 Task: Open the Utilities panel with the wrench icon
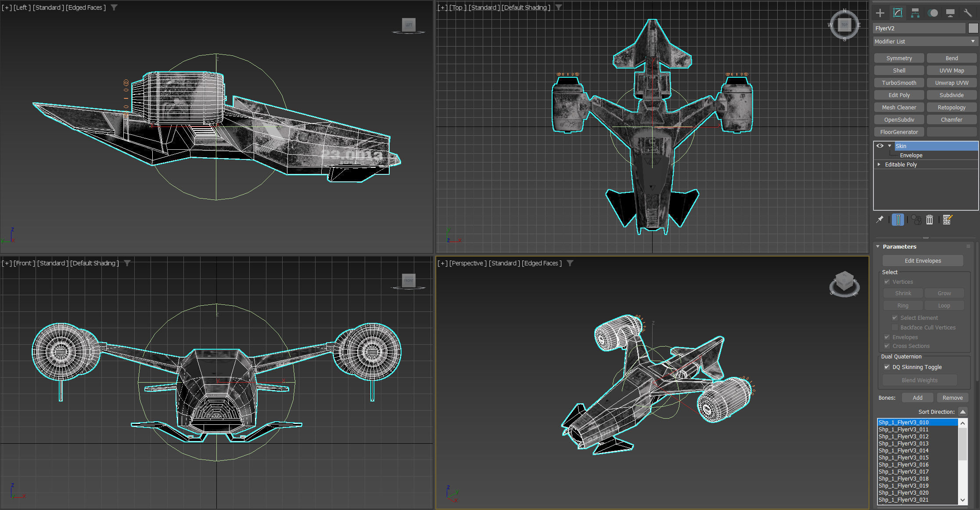968,13
